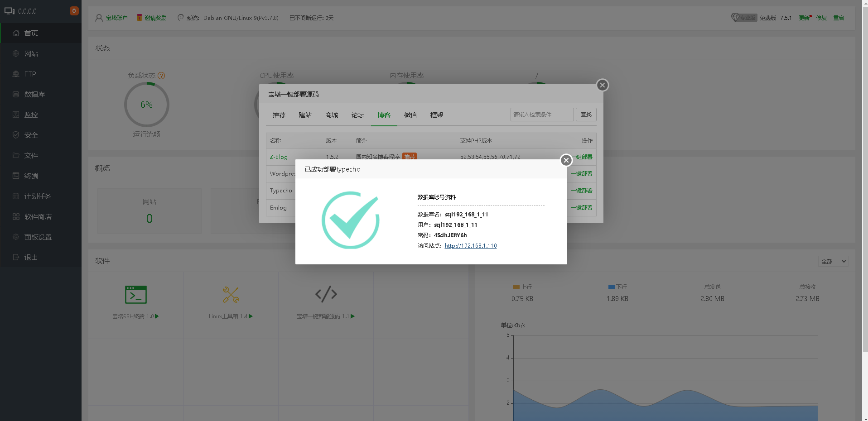Viewport: 868px width, 421px height.
Task: Switch to the 商城 tab
Action: [x=332, y=115]
